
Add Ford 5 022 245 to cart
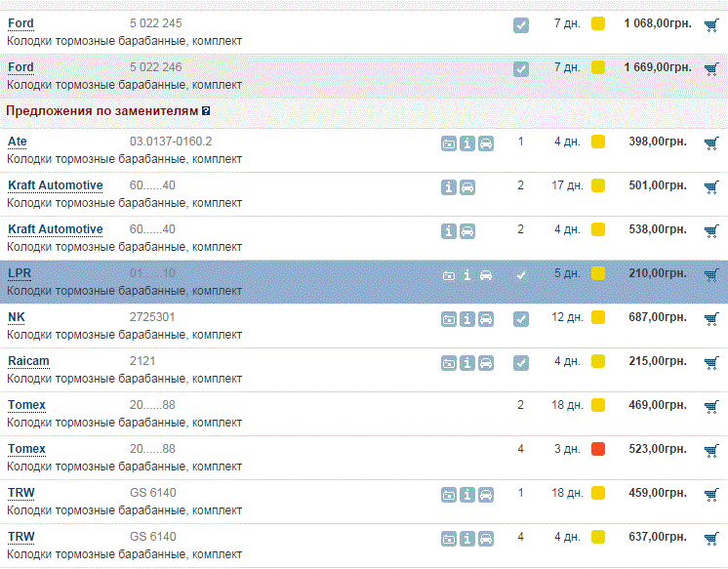tap(711, 25)
